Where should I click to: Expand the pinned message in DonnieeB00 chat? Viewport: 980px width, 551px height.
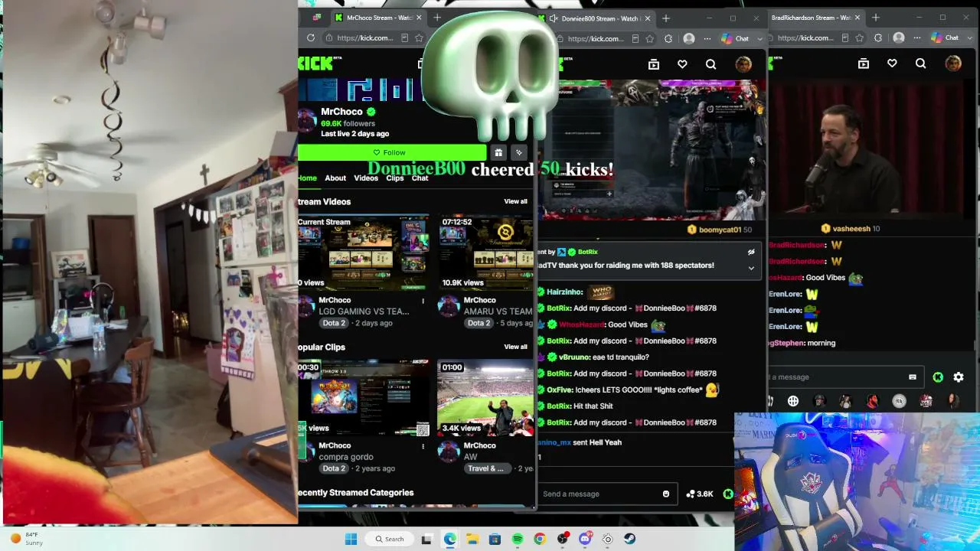point(751,268)
